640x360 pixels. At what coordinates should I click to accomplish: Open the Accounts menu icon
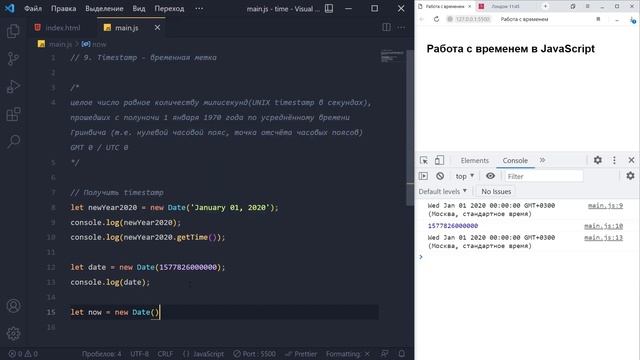pos(13,306)
